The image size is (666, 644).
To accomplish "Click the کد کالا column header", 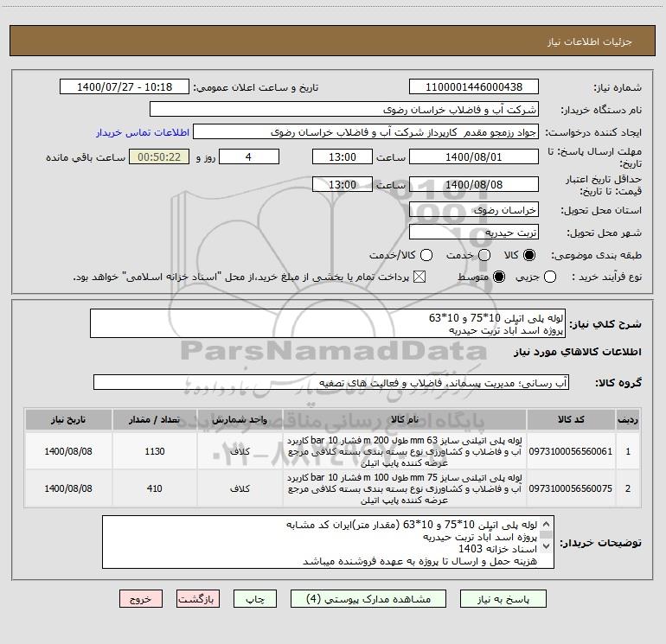I will click(x=571, y=419).
